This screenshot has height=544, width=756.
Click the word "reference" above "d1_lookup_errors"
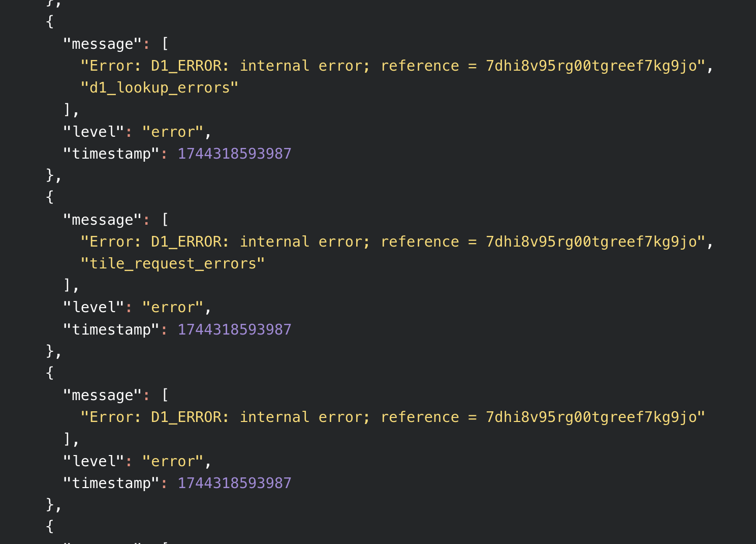(x=420, y=66)
